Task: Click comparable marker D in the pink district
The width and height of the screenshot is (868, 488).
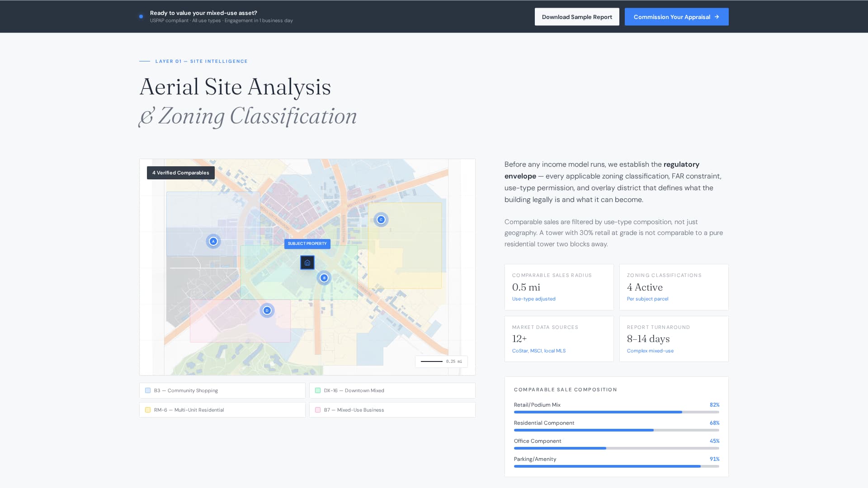Action: click(x=267, y=310)
